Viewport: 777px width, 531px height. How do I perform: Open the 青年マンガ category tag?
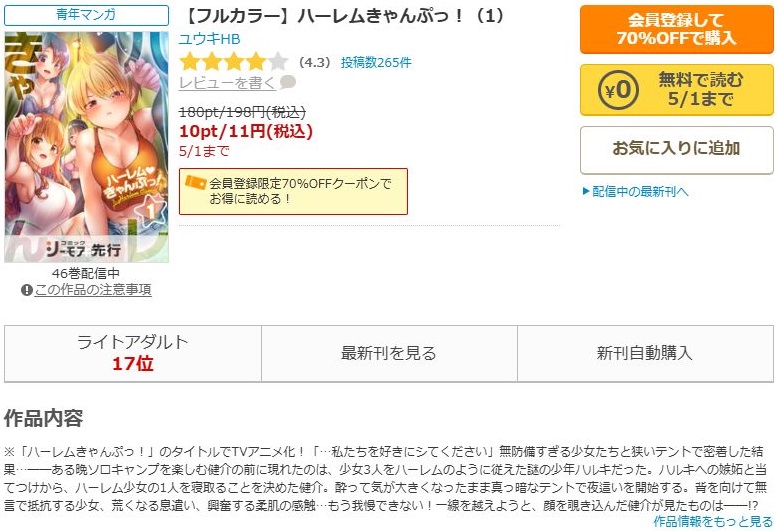(x=86, y=15)
